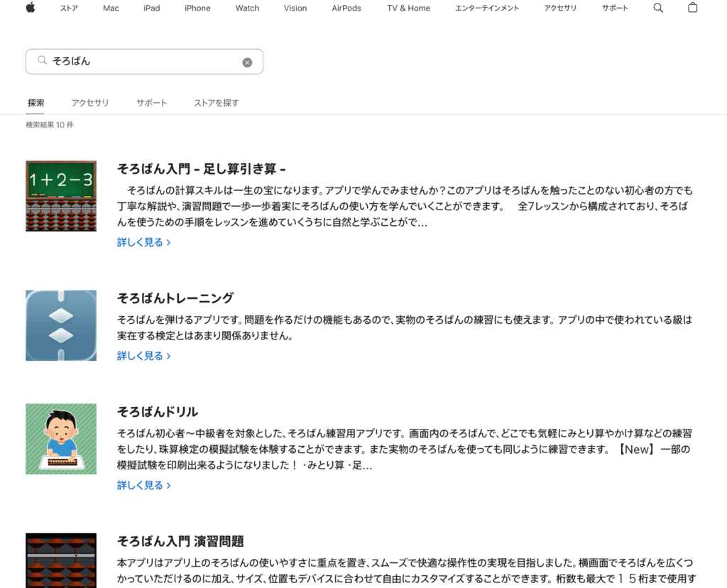Open the そろばんドリル app icon with boy
The image size is (727, 588).
click(61, 439)
